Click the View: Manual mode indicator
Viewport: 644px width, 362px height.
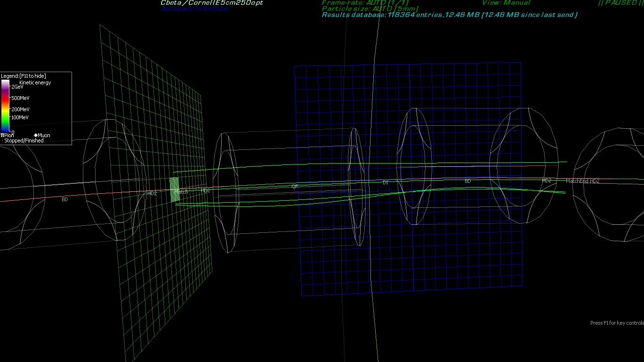506,3
